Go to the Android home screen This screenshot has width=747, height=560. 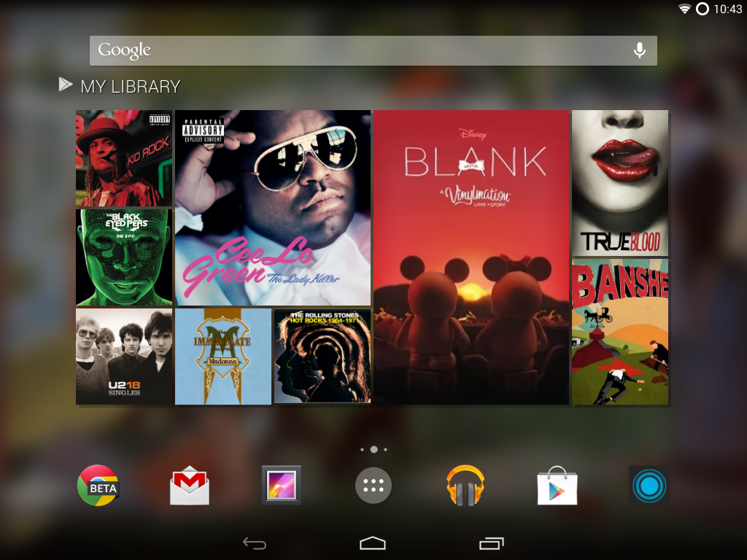coord(373,543)
